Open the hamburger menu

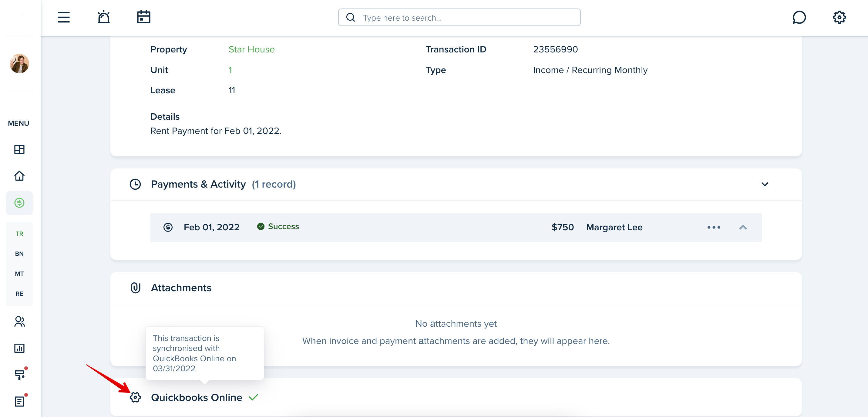click(x=64, y=17)
